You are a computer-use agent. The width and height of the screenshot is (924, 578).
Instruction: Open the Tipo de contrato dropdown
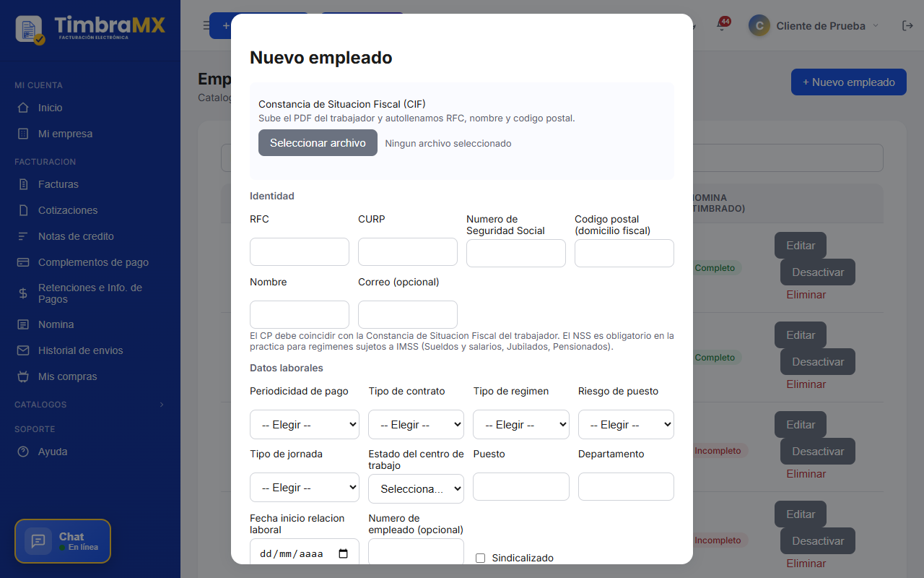[417, 425]
